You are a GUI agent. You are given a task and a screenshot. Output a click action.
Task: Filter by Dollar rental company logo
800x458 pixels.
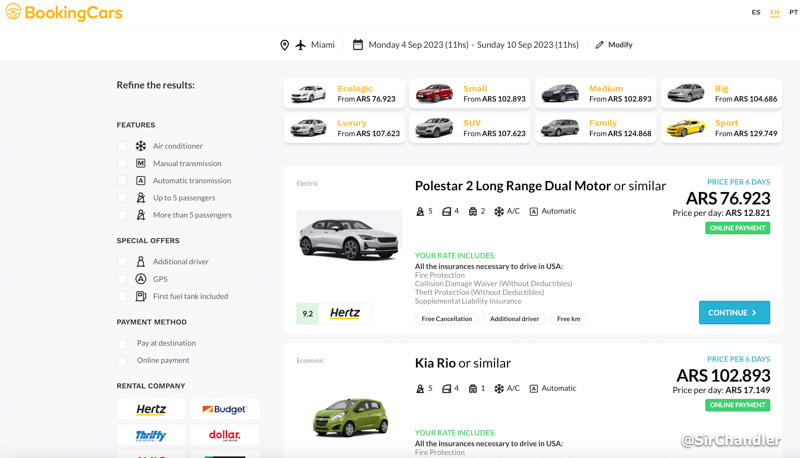[x=224, y=435]
